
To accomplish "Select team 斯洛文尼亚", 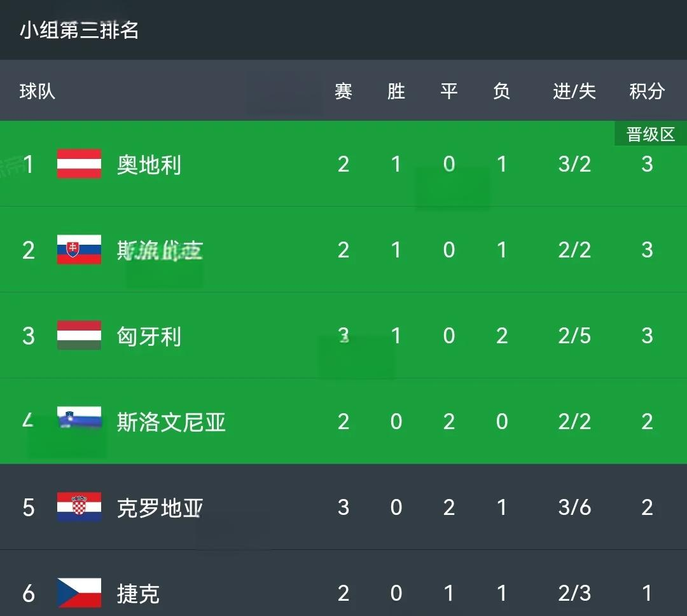I will [x=171, y=422].
